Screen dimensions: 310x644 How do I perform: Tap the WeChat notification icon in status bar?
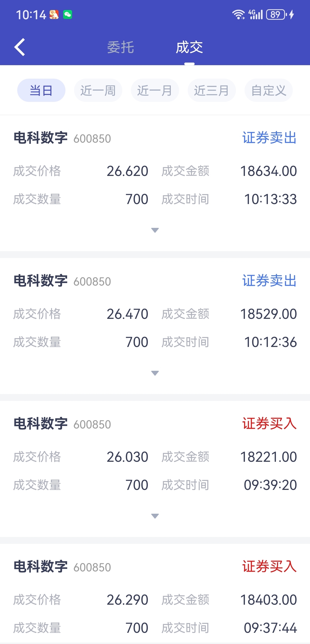click(x=68, y=14)
